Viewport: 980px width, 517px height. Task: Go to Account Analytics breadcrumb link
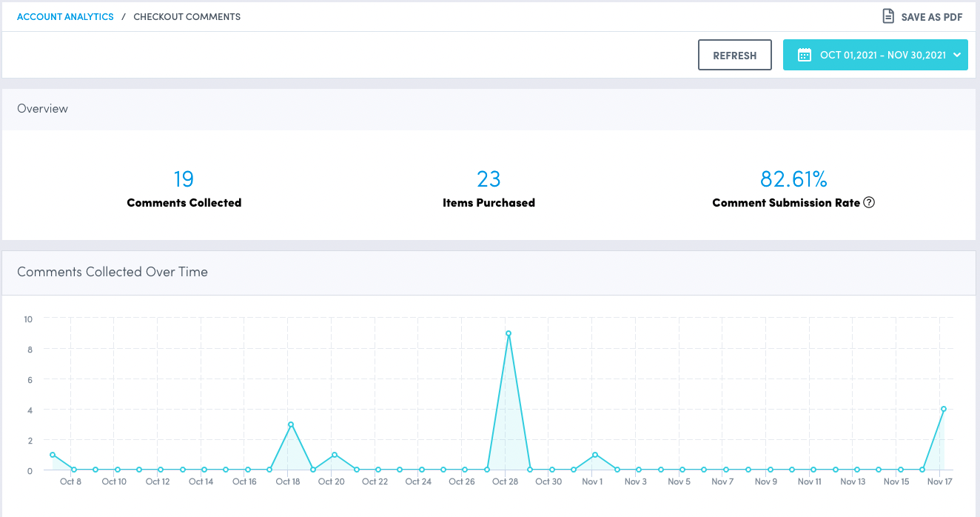click(x=65, y=16)
